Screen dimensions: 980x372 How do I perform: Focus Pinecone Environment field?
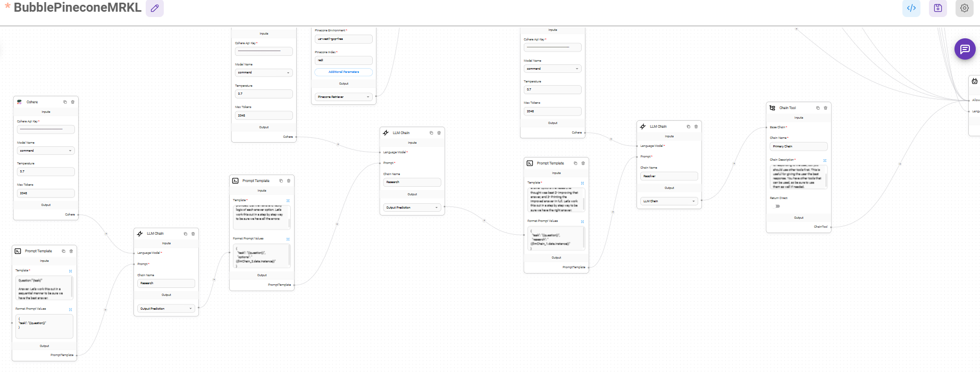(344, 39)
